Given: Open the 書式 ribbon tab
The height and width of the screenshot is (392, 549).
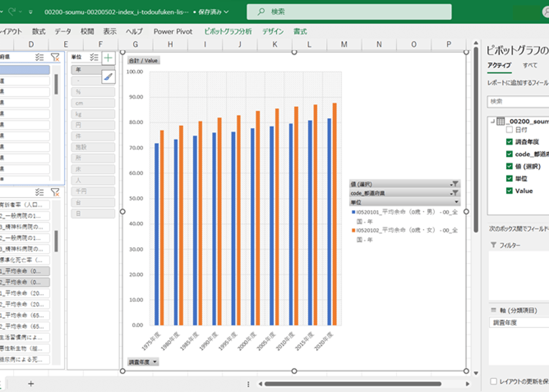Looking at the screenshot, I should tap(300, 31).
